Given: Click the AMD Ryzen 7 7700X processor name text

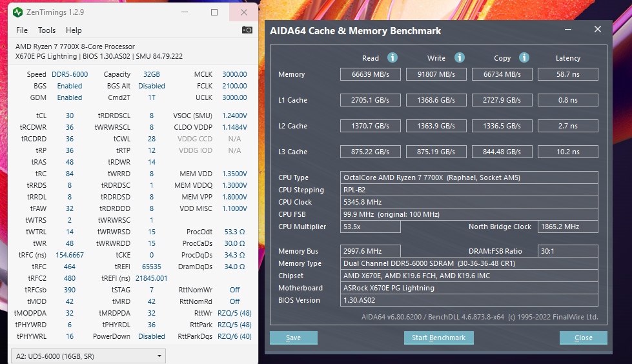Looking at the screenshot, I should (x=75, y=46).
